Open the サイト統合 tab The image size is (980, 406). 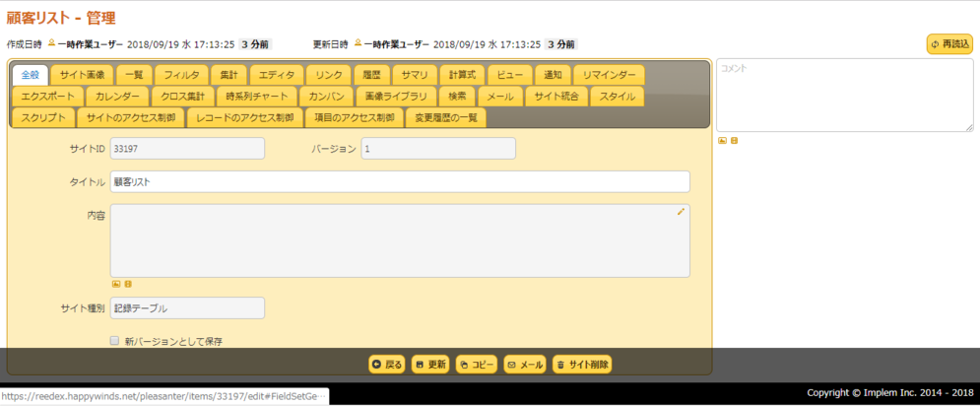coord(556,97)
